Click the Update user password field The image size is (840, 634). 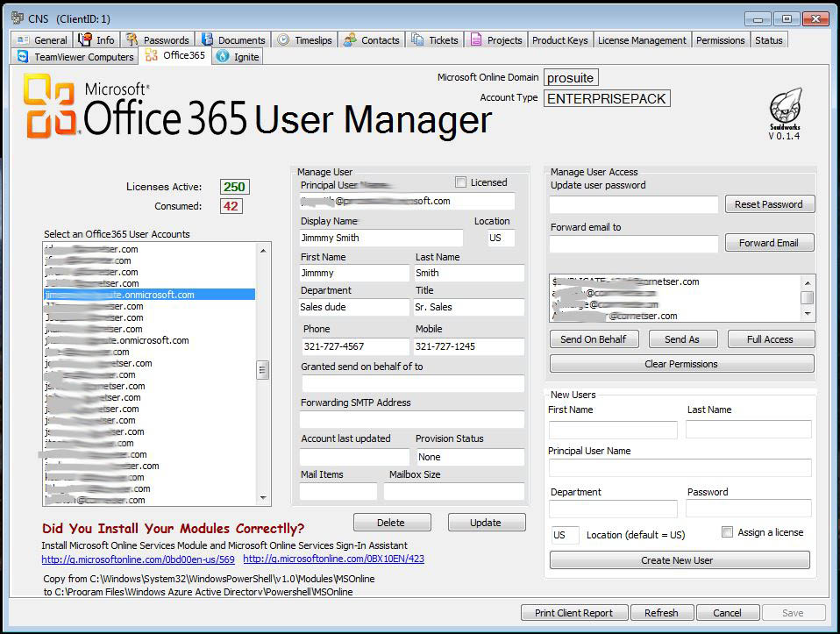pos(634,204)
